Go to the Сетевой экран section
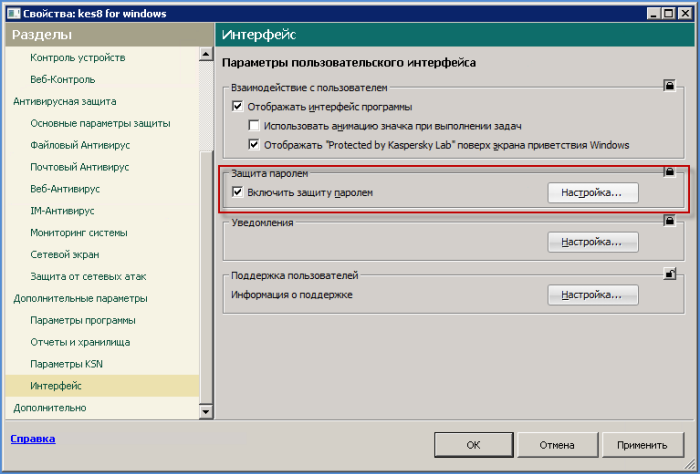 click(x=66, y=255)
